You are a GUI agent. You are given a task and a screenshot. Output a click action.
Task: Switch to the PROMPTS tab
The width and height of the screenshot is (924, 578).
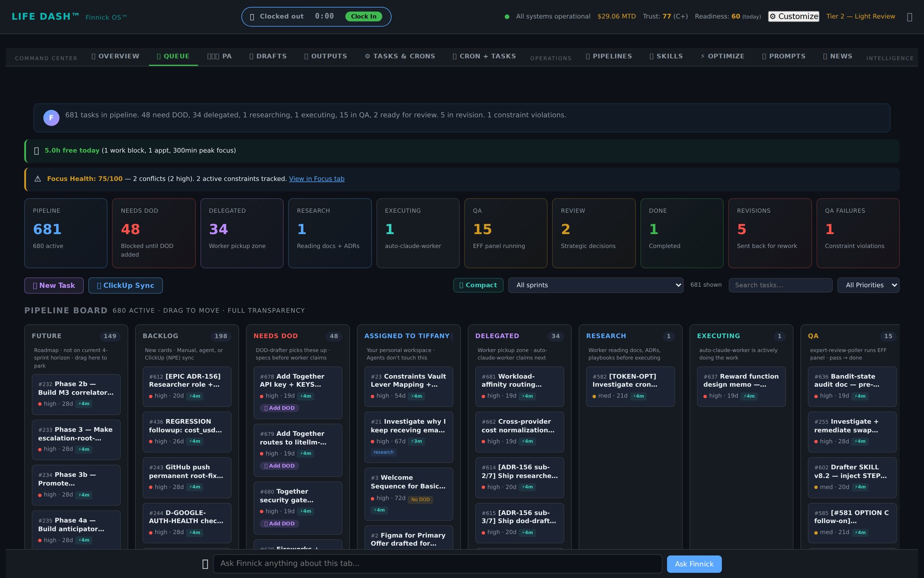pos(784,56)
